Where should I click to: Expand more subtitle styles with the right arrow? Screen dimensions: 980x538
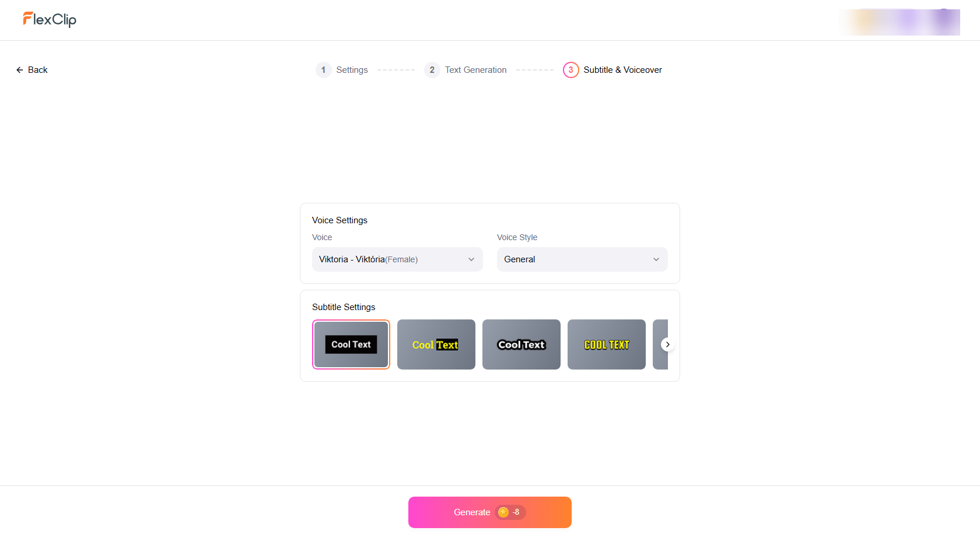[x=667, y=344]
